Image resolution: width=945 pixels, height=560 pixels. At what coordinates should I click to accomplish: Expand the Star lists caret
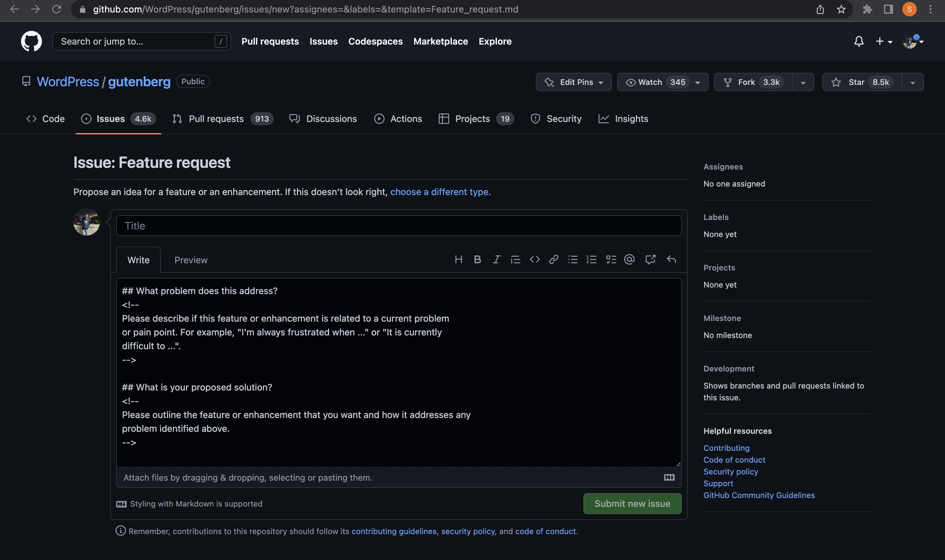point(913,82)
